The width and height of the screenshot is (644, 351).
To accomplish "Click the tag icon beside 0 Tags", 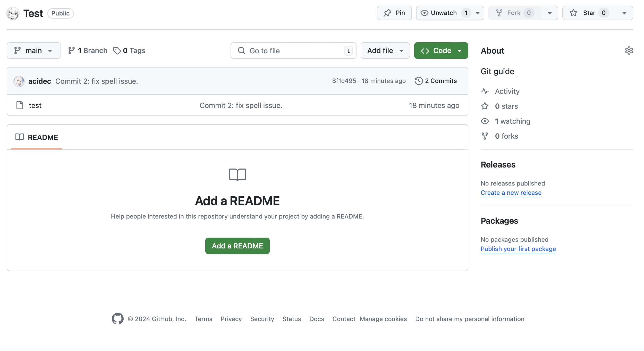I will (117, 51).
